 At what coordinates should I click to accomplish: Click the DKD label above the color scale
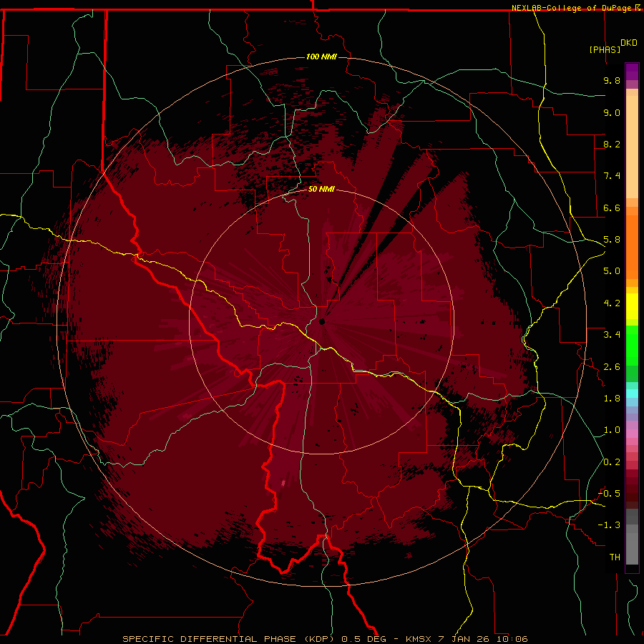[x=629, y=43]
